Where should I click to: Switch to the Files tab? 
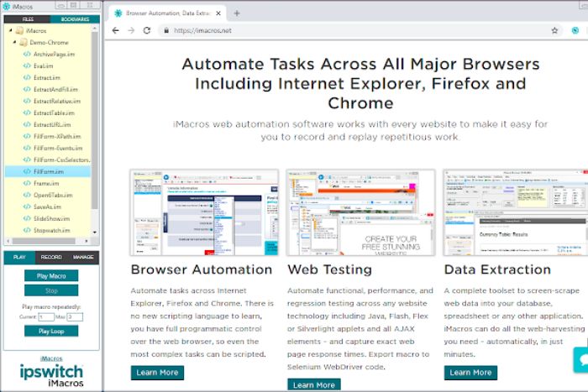point(27,18)
